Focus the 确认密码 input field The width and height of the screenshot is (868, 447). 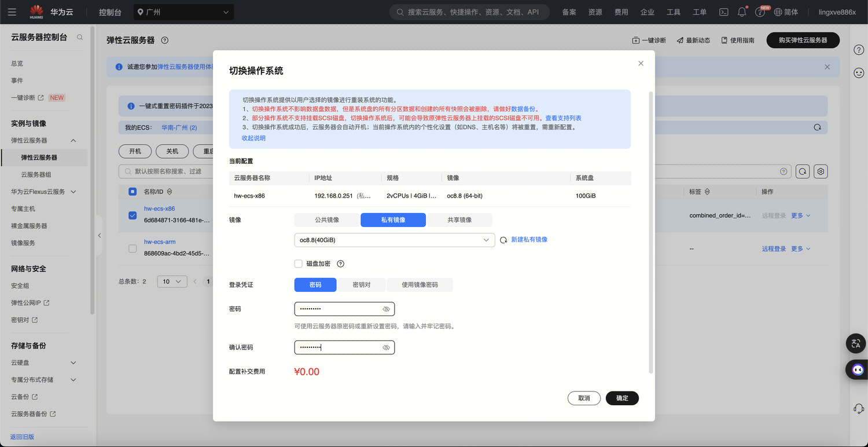pos(344,347)
